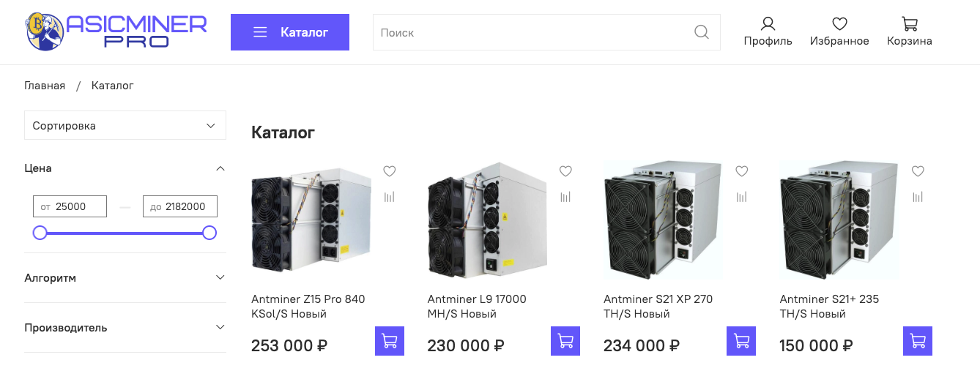980x371 pixels.
Task: Add Antminer S21 XP to cart
Action: (x=741, y=341)
